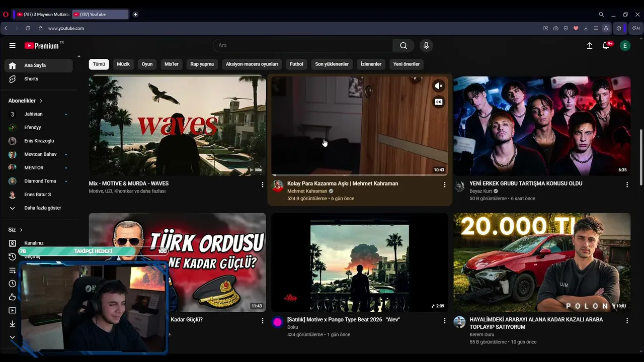Screen dimensions: 644x362
Task: Go back with the browser back arrow
Action: point(6,28)
